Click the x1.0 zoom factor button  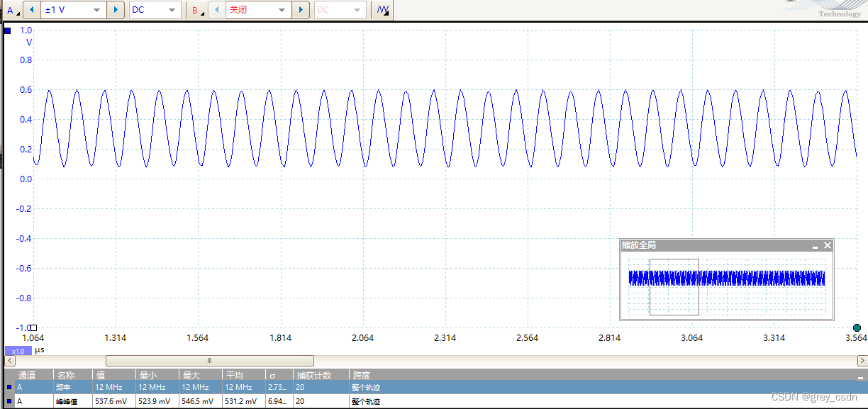[18, 351]
